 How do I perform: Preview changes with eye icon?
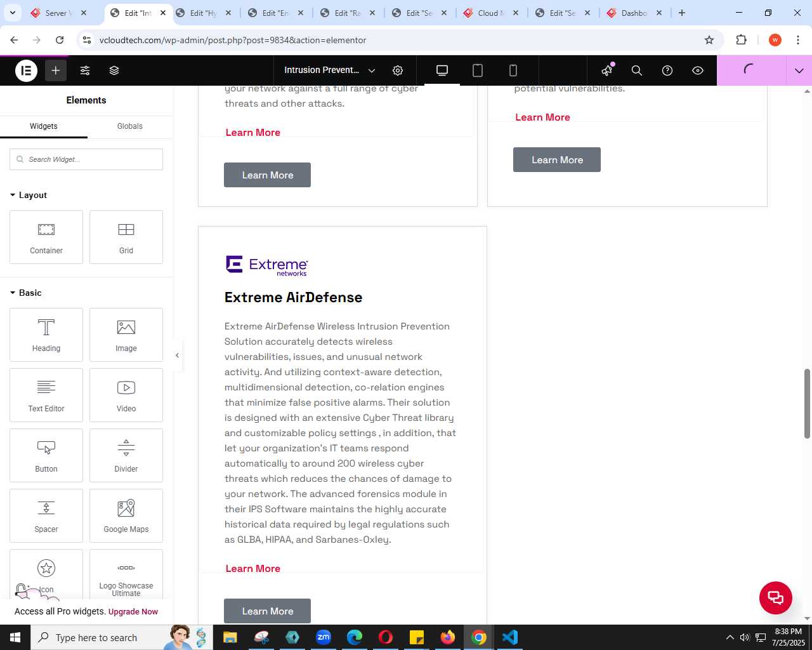(x=698, y=70)
